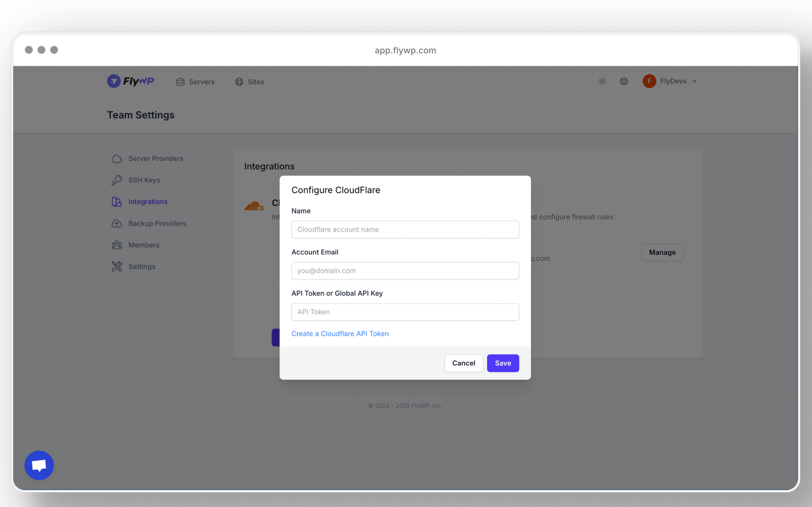Click API Token or Global API Key label

tap(337, 293)
